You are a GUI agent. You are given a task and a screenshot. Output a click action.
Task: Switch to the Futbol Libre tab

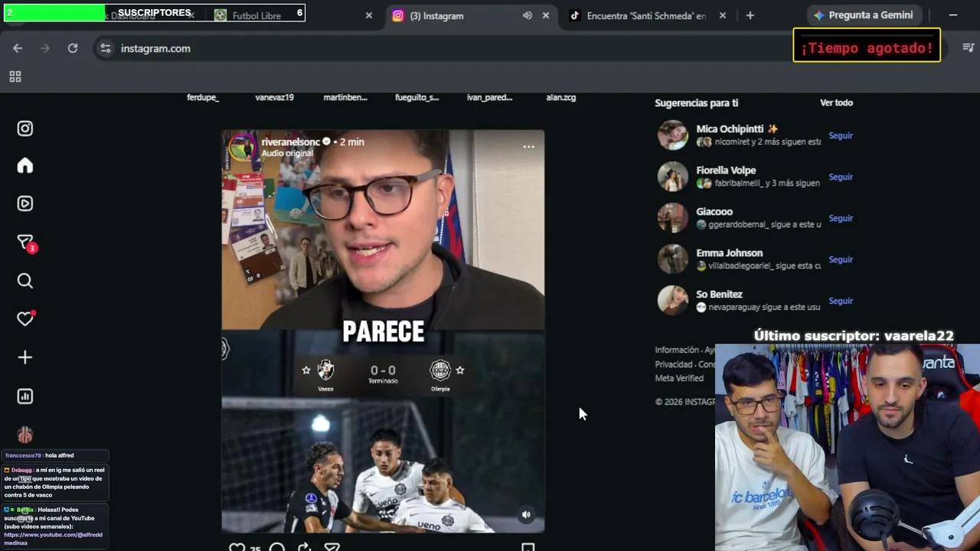pos(257,15)
